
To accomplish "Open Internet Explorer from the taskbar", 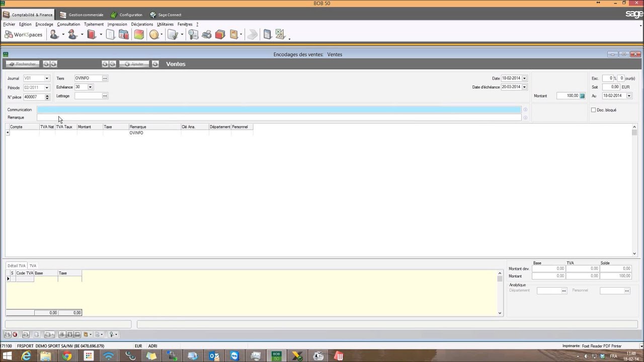I will point(26,356).
